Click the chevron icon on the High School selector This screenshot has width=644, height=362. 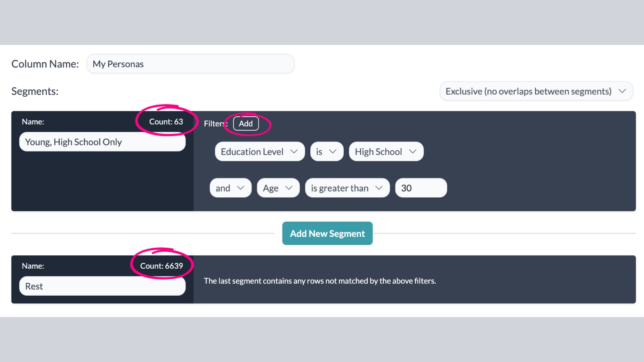pos(413,152)
